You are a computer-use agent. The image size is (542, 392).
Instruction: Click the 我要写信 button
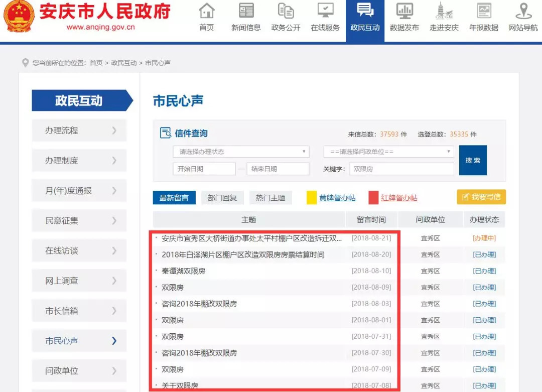(481, 197)
